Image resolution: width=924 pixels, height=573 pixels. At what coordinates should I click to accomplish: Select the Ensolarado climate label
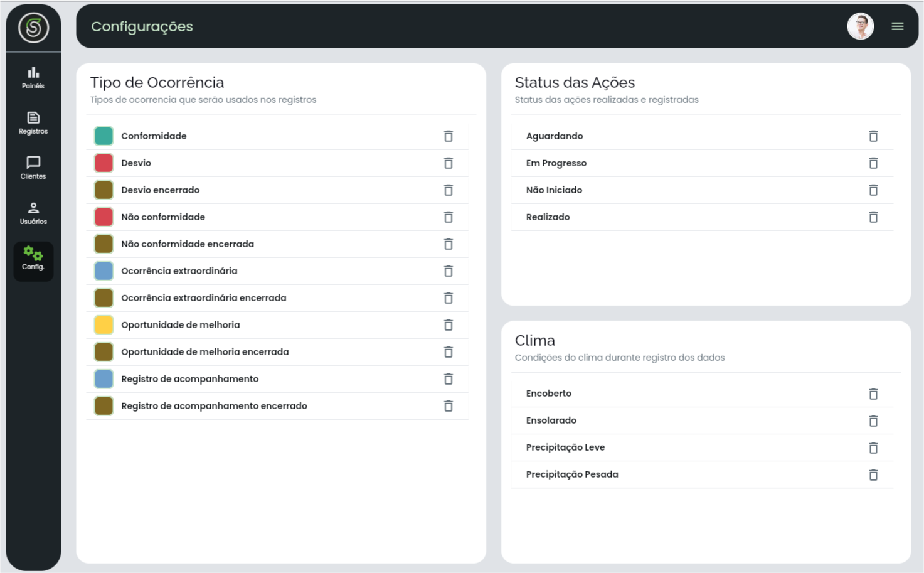pyautogui.click(x=551, y=420)
